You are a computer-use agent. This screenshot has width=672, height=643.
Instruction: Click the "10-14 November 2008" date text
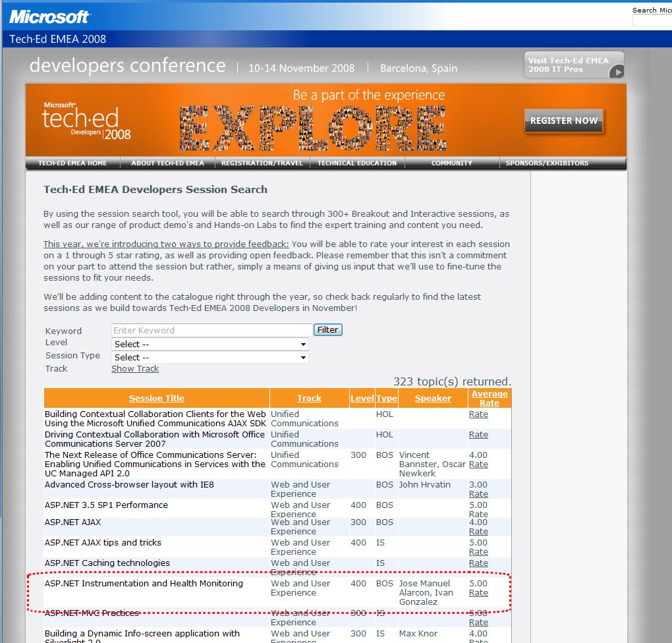tap(301, 68)
